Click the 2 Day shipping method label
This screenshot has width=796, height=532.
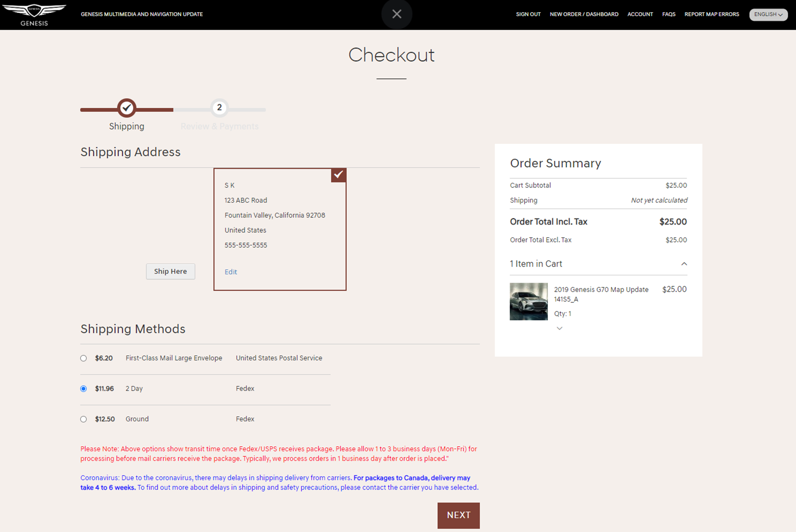134,389
